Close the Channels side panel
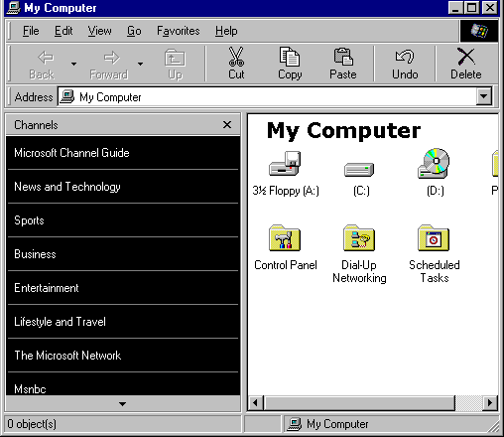The width and height of the screenshot is (504, 437). [x=227, y=125]
